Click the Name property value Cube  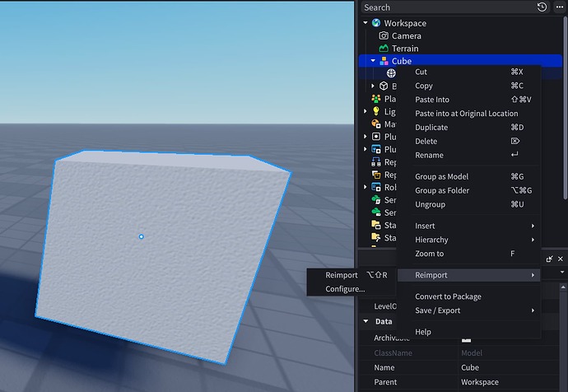[470, 367]
